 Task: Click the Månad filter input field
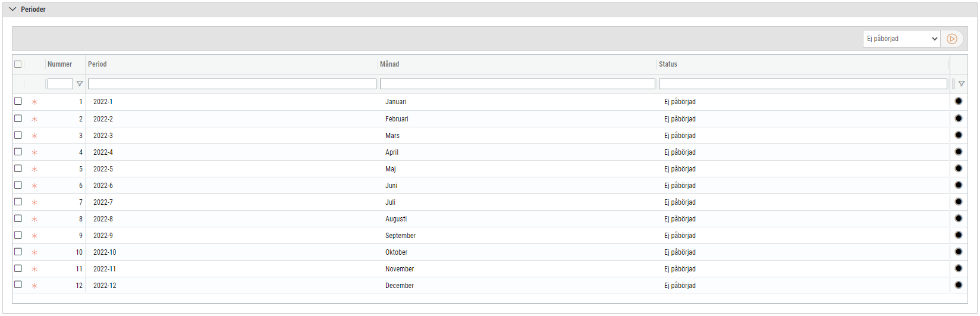517,84
